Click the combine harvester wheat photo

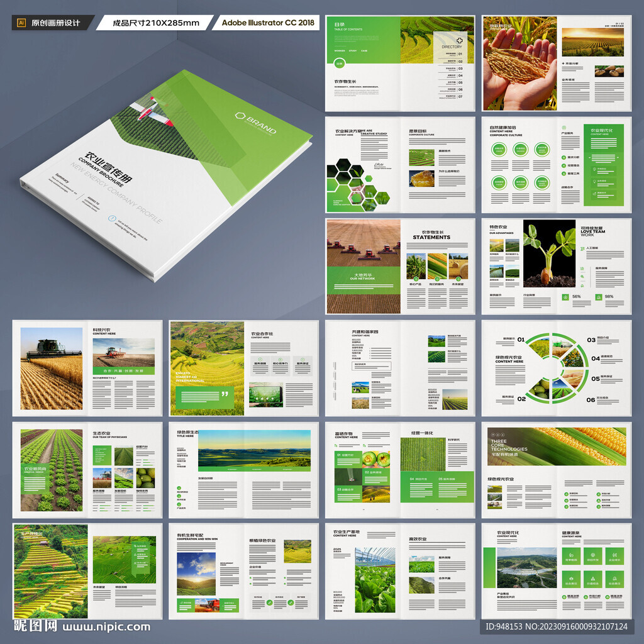(52, 369)
